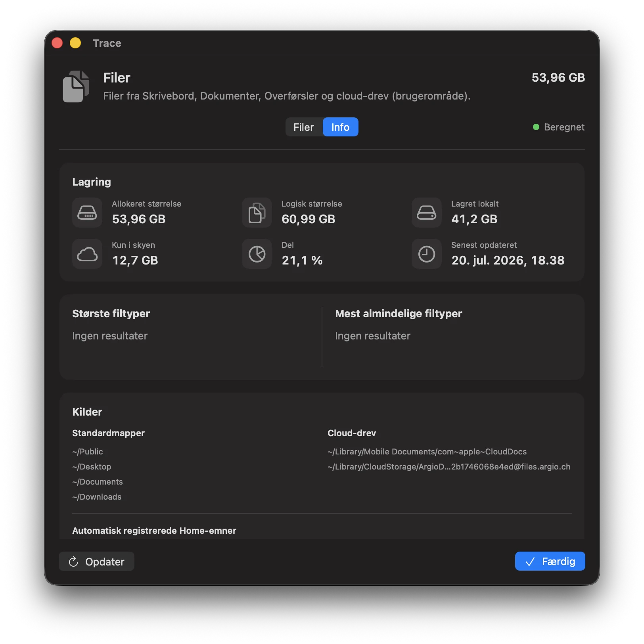
Task: Click the Del value 21,1 %
Action: pos(302,260)
